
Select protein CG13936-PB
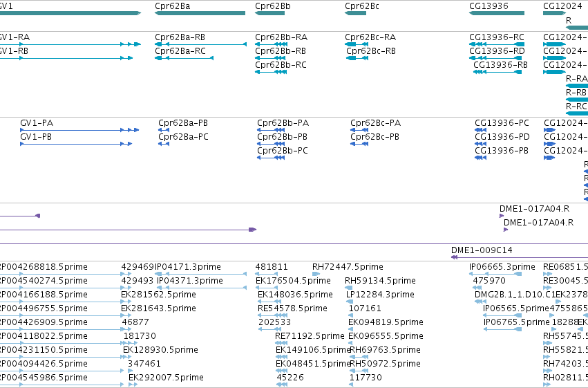pos(502,151)
